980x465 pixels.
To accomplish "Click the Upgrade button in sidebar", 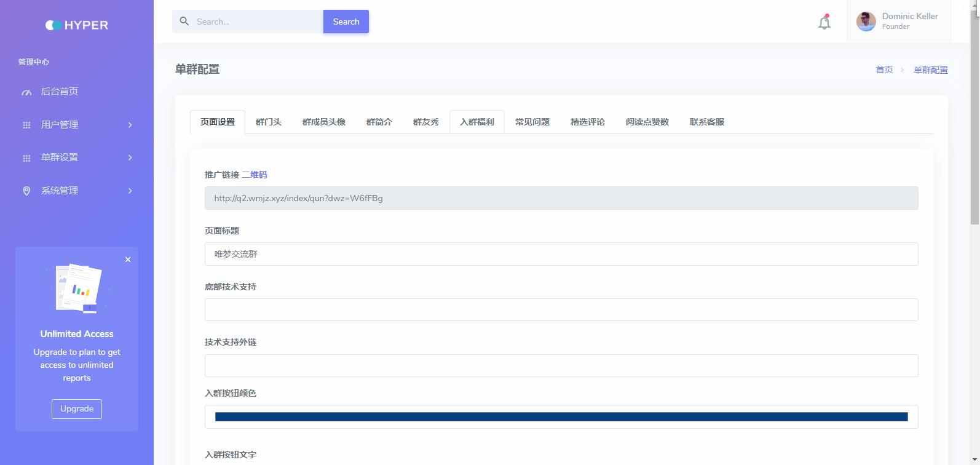I will coord(77,408).
